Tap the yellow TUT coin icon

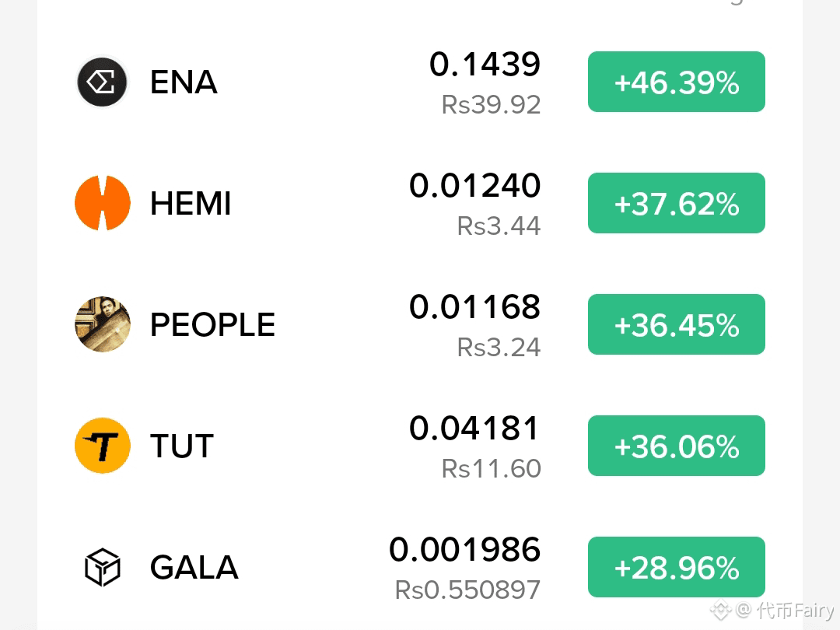coord(103,445)
